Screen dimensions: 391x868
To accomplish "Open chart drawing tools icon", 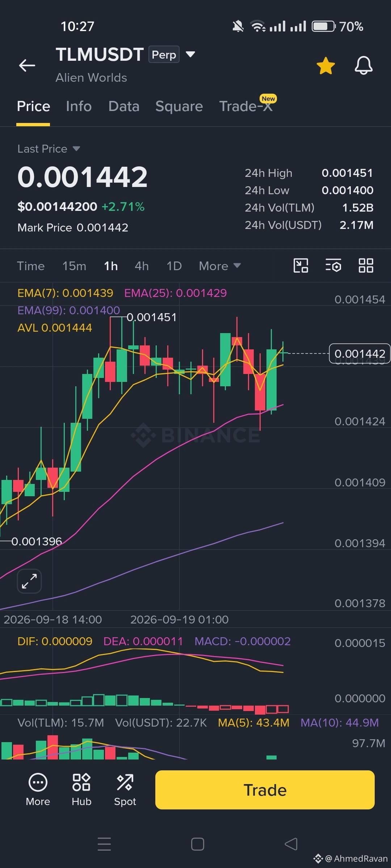I will (x=300, y=265).
